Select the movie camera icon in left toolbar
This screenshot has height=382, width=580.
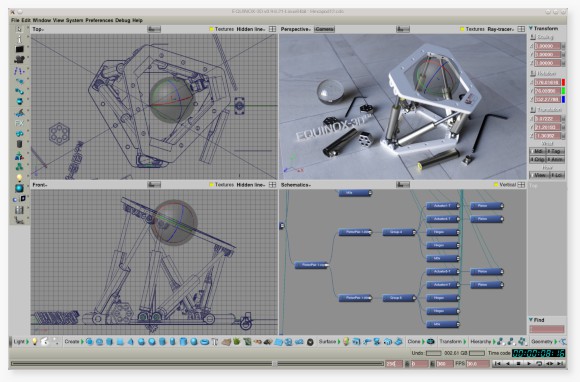pos(19,59)
